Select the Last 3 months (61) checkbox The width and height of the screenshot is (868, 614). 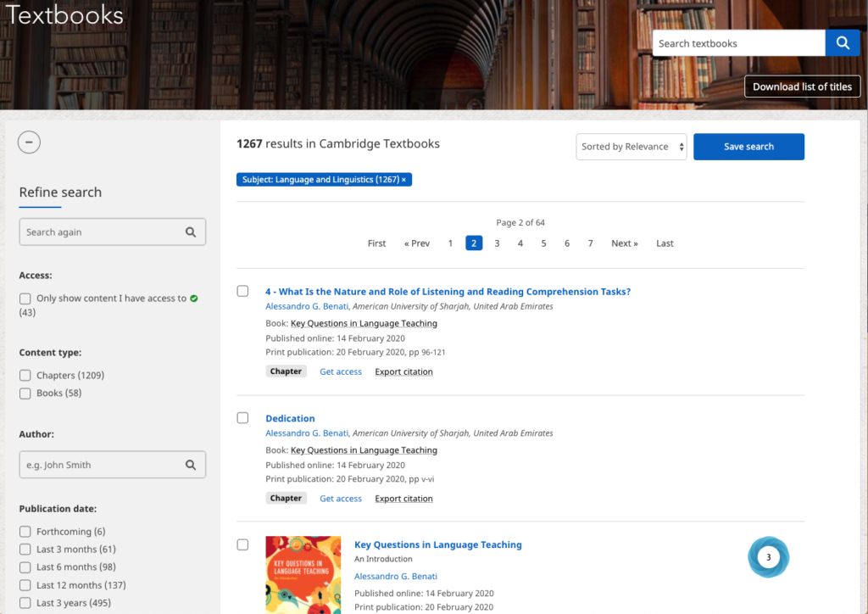click(x=25, y=550)
